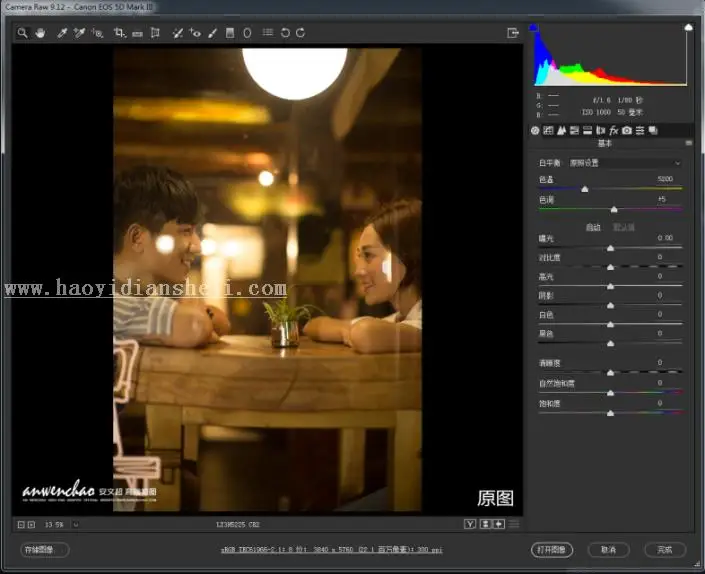This screenshot has width=705, height=574.
Task: Click the Vibrance (自然饱和度) slider handle
Action: click(x=611, y=393)
